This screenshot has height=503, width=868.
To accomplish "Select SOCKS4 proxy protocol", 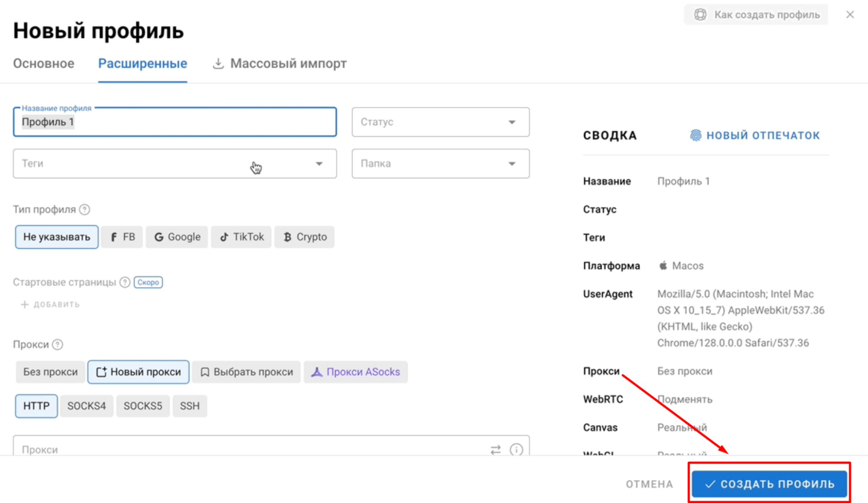I will pos(87,406).
